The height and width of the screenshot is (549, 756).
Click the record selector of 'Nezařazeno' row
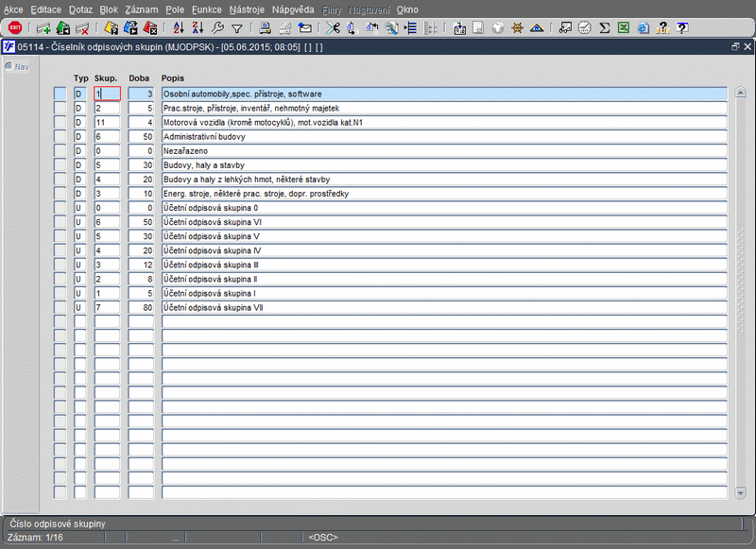coord(60,150)
